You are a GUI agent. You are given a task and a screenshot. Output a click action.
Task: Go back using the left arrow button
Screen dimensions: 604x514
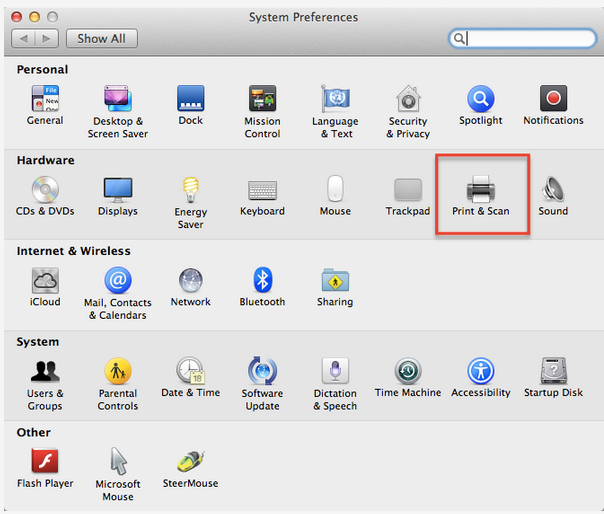click(x=26, y=39)
